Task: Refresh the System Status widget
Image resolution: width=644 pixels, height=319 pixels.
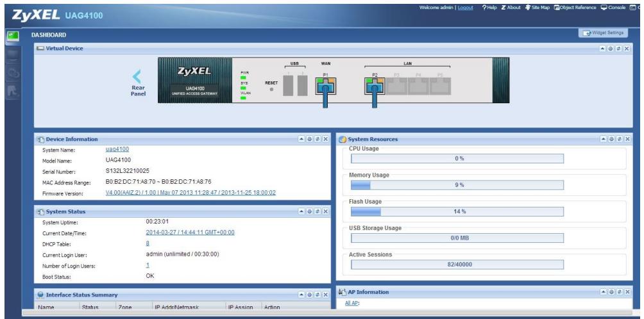Action: [318, 211]
